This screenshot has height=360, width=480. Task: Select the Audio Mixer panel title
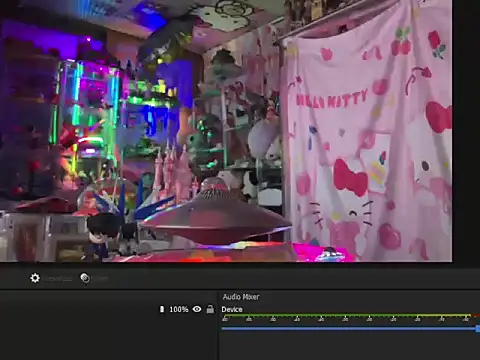(x=241, y=297)
